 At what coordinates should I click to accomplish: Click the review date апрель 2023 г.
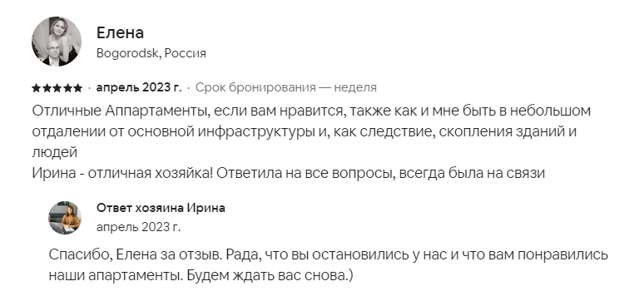point(138,87)
